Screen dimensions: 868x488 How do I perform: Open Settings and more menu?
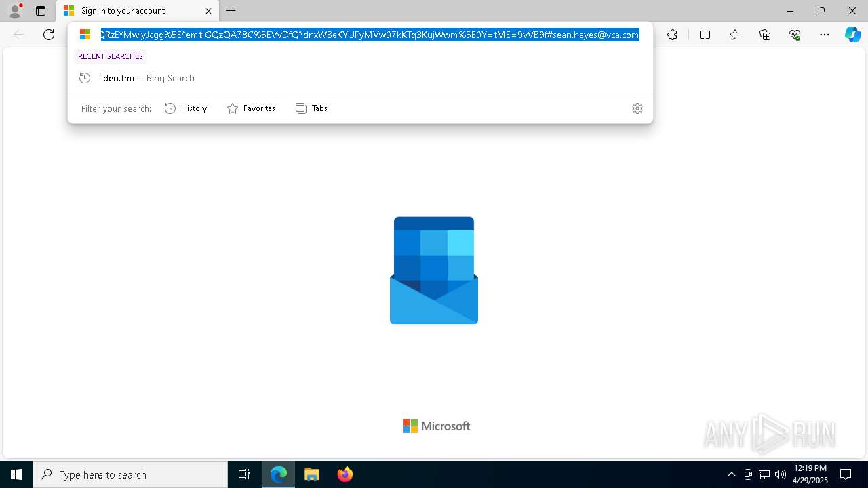pos(825,35)
